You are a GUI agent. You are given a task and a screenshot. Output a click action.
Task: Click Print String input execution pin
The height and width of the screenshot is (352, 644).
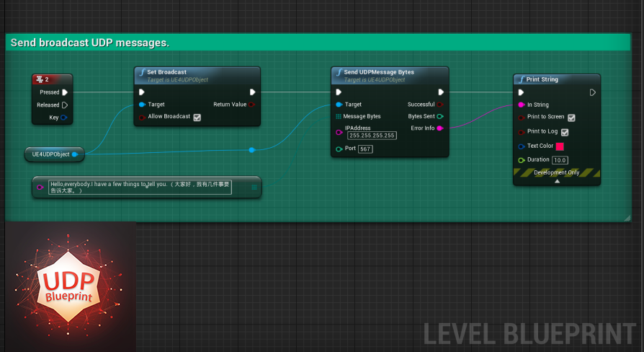521,92
